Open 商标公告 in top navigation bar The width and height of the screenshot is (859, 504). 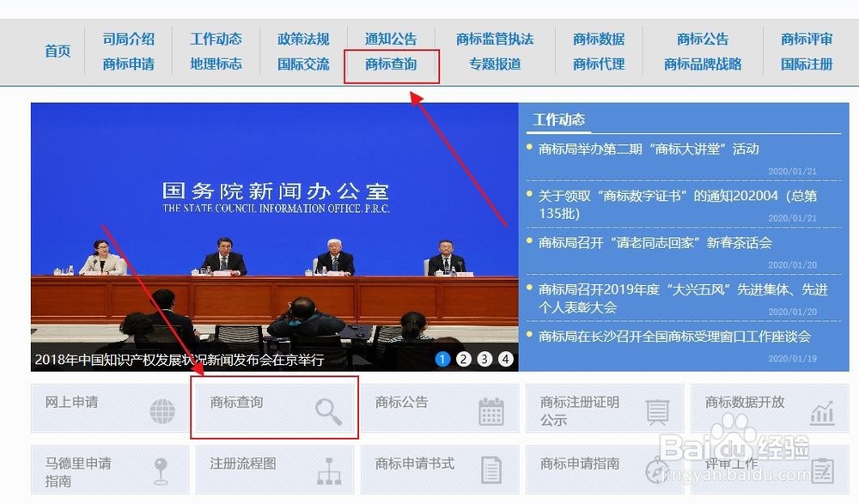(703, 39)
